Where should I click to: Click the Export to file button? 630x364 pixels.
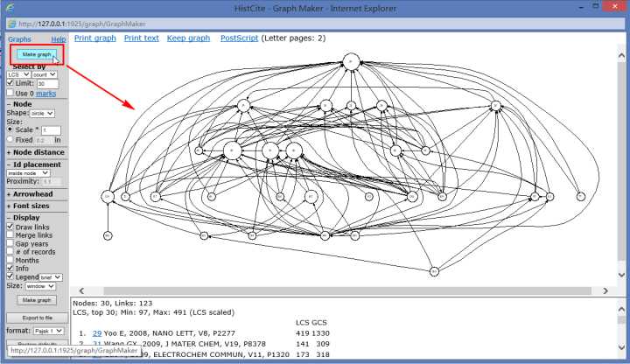click(37, 318)
